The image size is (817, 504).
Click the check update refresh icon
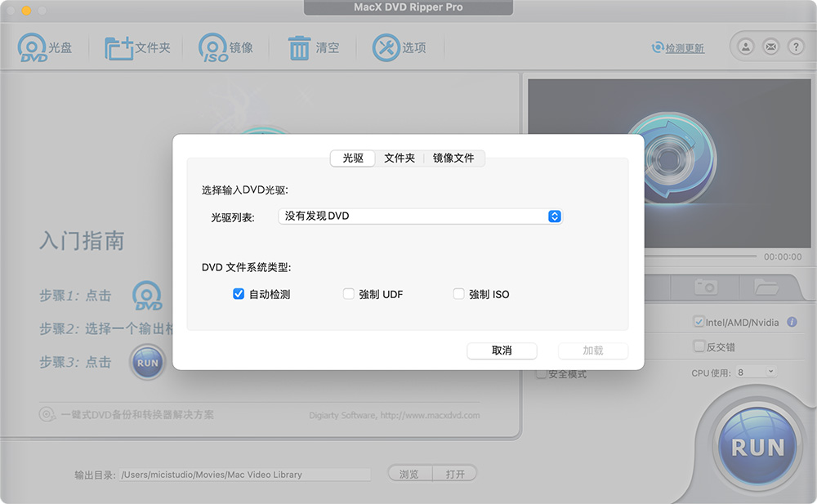click(658, 47)
